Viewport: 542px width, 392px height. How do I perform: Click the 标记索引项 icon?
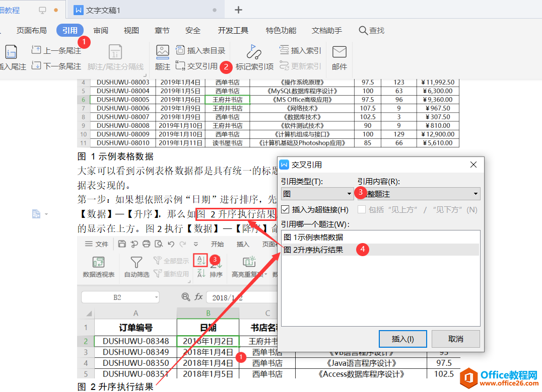click(254, 52)
